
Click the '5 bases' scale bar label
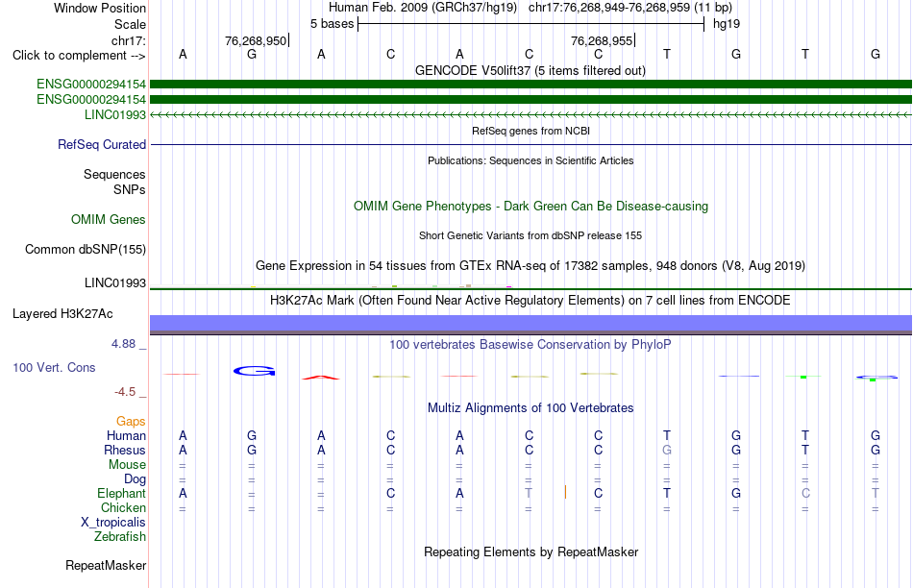[332, 24]
